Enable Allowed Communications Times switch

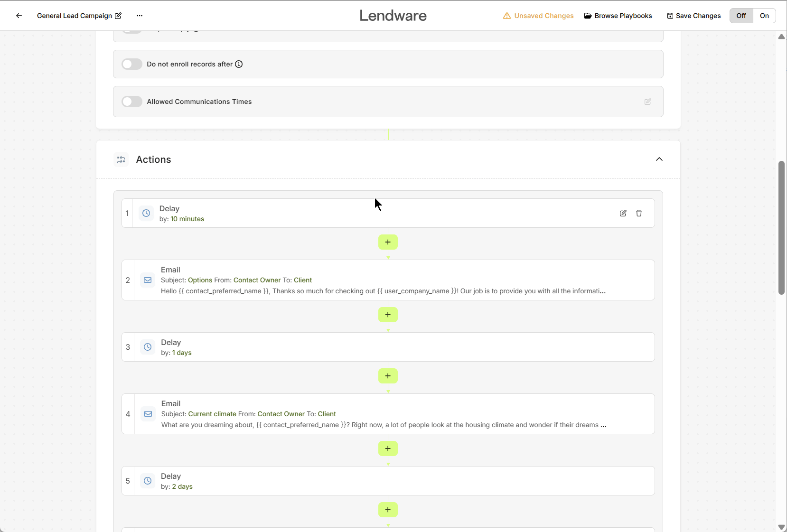coord(132,102)
